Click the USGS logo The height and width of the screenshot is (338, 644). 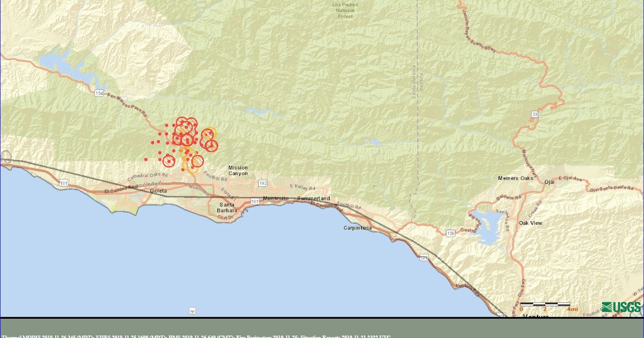[623, 307]
